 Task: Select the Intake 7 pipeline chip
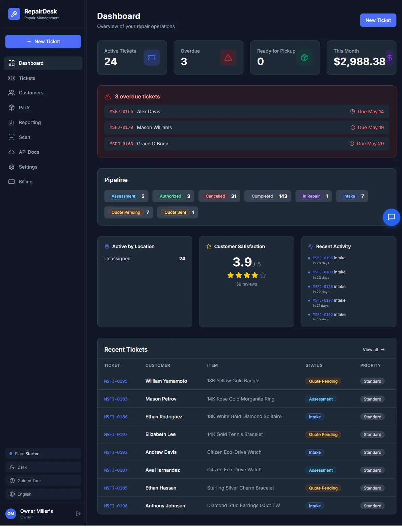tap(352, 196)
